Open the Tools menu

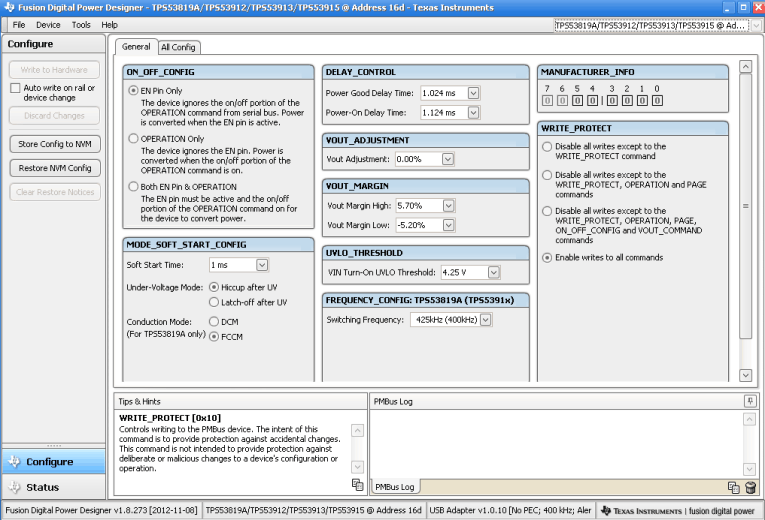(81, 24)
